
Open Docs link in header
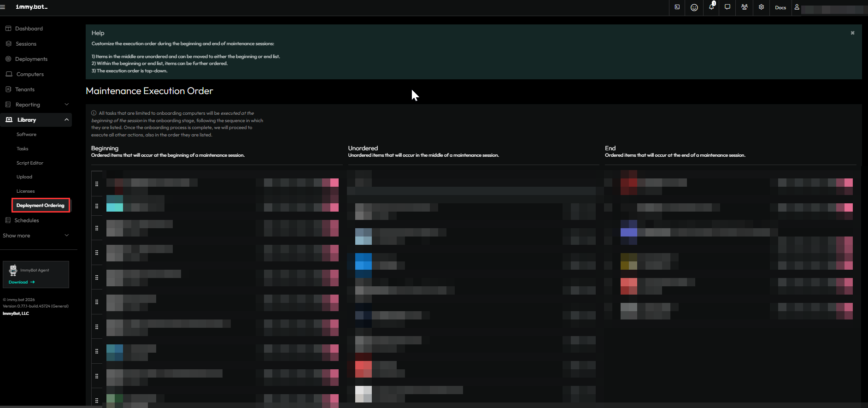click(x=780, y=8)
